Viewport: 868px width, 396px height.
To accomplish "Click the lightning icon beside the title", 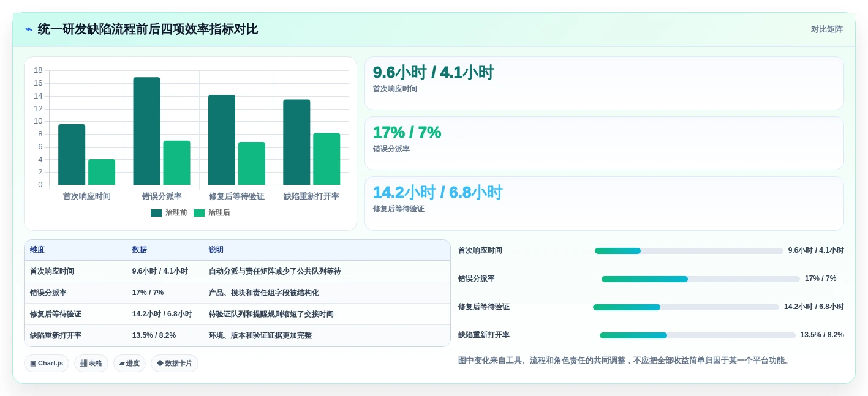I will coord(28,29).
